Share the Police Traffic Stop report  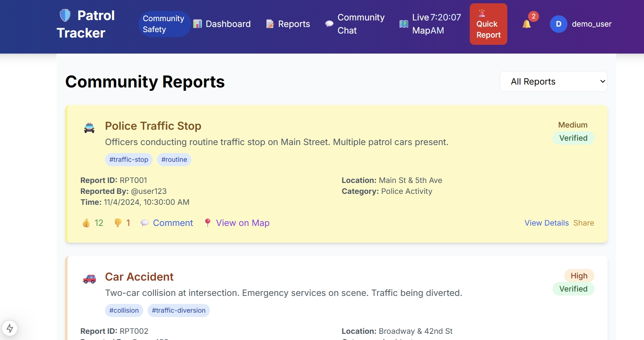tap(583, 223)
